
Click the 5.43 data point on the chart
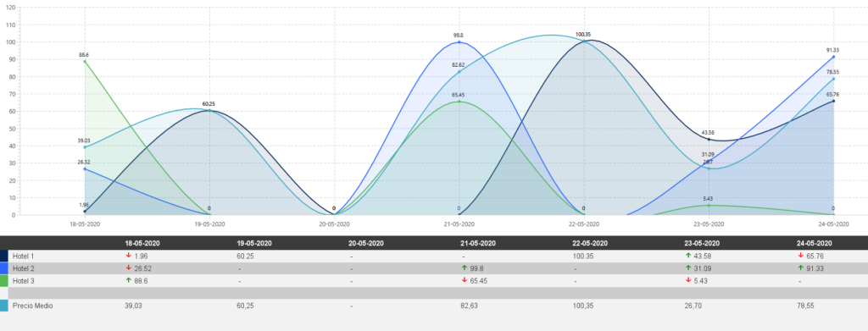tap(709, 206)
